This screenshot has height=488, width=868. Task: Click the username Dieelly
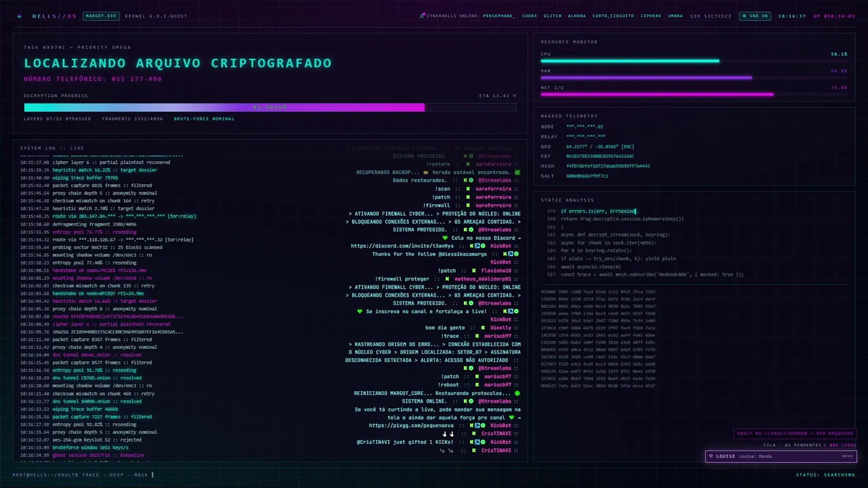501,327
